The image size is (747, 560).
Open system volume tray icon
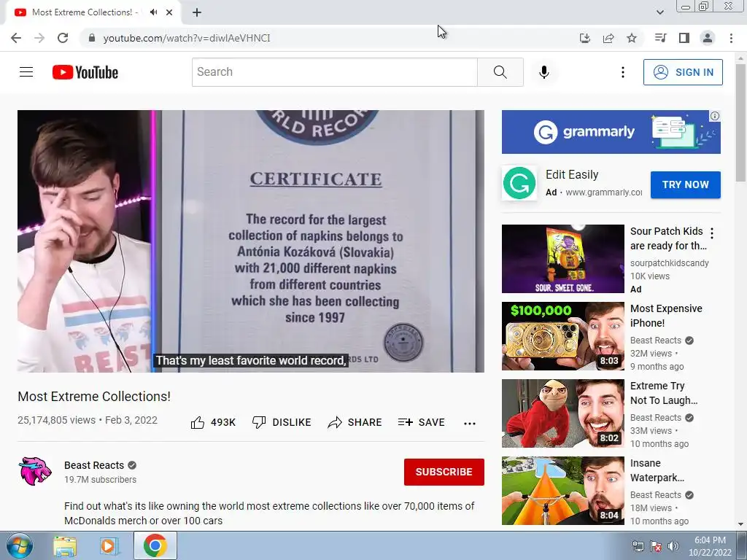(x=673, y=546)
